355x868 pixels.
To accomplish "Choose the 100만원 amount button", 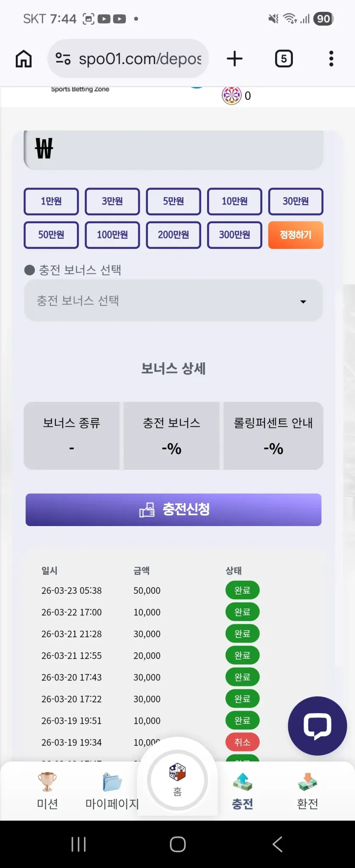I will click(112, 235).
